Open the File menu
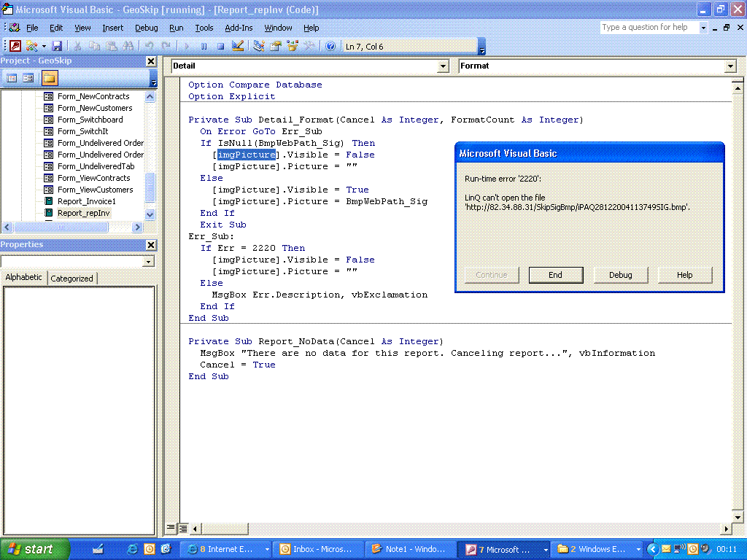This screenshot has width=747, height=560. point(32,28)
